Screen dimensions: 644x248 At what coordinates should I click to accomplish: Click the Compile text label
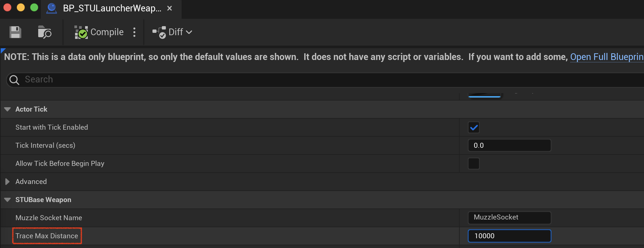coord(107,32)
